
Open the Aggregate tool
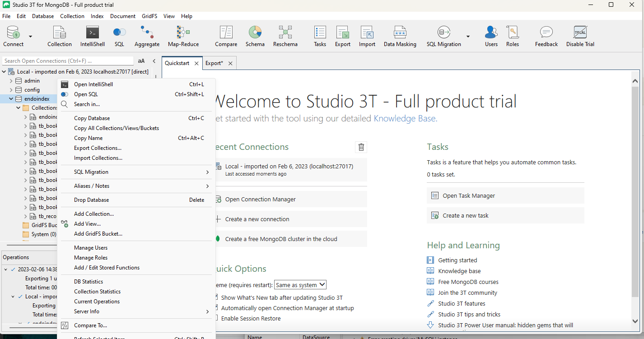coord(147,36)
